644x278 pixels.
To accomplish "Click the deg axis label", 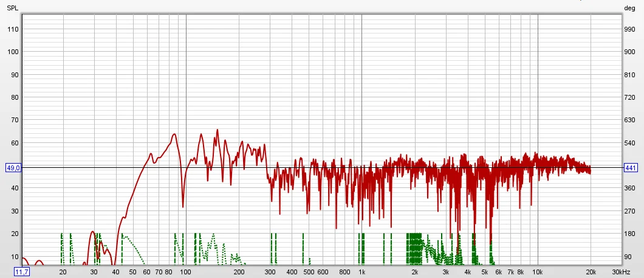I will click(x=629, y=8).
